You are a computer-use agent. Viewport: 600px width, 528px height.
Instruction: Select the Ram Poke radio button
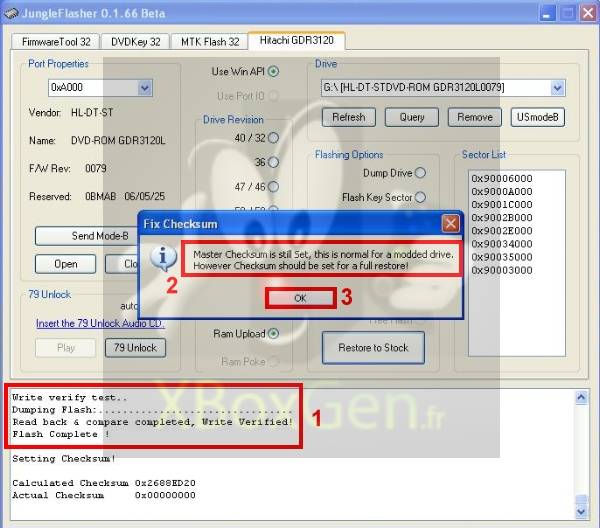point(273,361)
